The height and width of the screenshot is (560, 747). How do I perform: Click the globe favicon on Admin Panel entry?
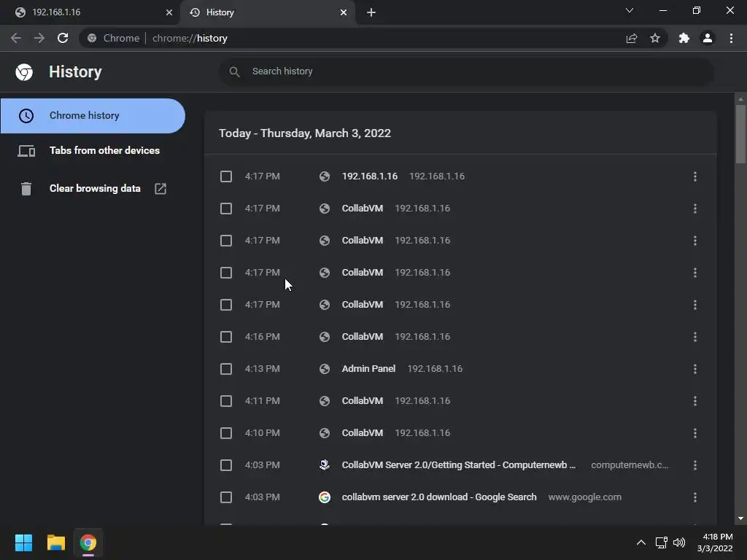pos(325,369)
